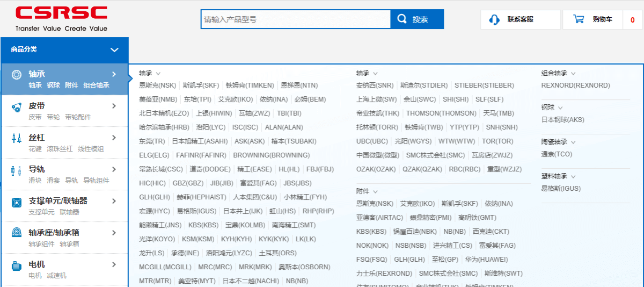
Task: Click the magnifier icon in search button
Action: pos(402,19)
